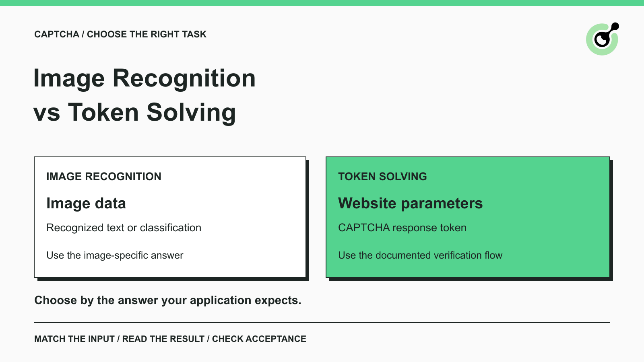The height and width of the screenshot is (362, 644).
Task: Click the 'Image Recognition vs Token Solving' title
Action: [144, 95]
